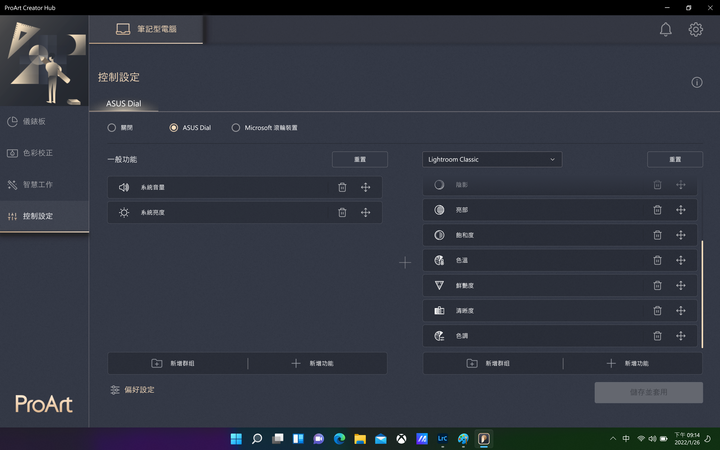Click the taskbar clock showing 09:14
720x450 pixels.
[687, 439]
